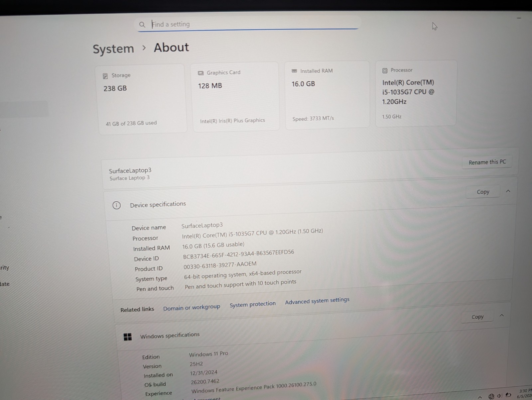Click Rename this PC button
The image size is (532, 400).
coord(487,162)
